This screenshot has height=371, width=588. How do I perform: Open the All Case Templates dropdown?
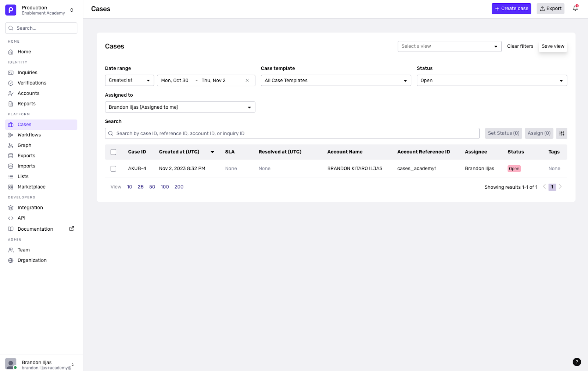pyautogui.click(x=336, y=80)
